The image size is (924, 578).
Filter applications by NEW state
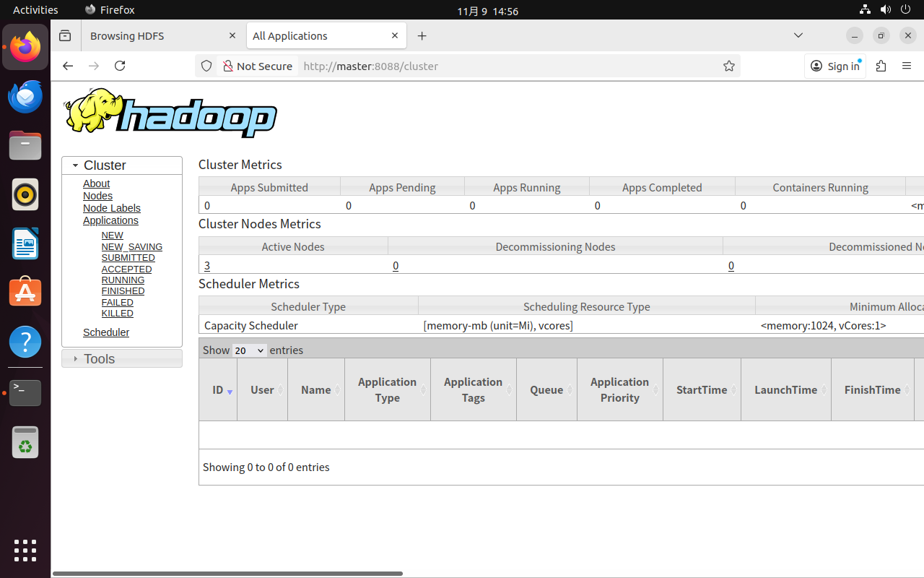pyautogui.click(x=112, y=236)
